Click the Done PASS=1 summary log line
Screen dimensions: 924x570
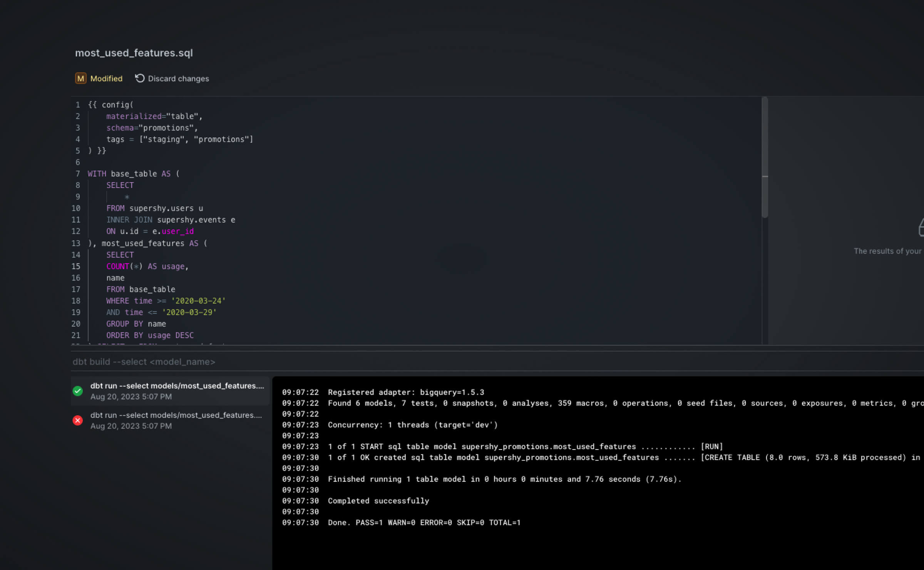click(x=423, y=523)
